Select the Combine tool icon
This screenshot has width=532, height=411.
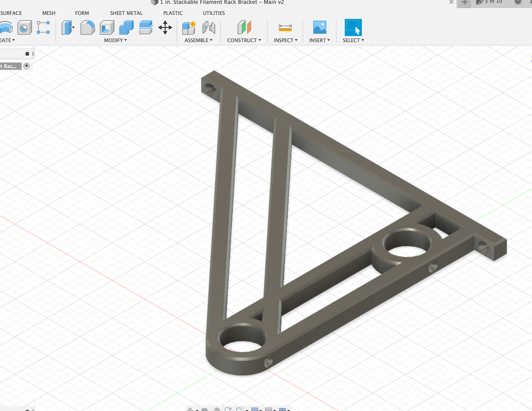[x=126, y=27]
